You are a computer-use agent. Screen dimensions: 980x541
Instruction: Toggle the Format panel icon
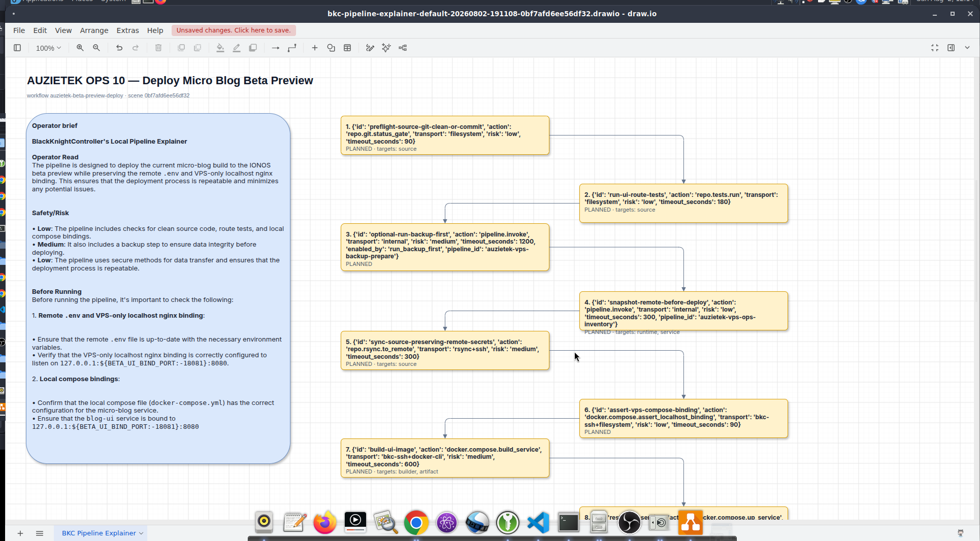951,48
